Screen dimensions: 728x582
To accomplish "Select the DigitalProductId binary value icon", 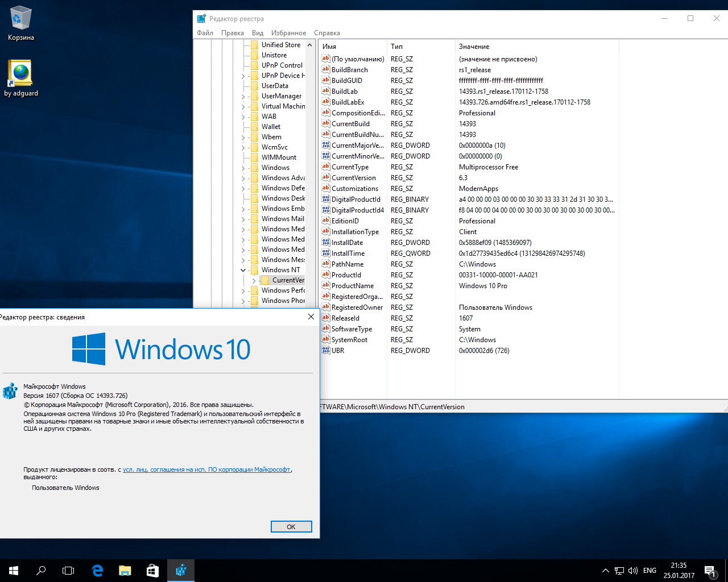I will [x=326, y=199].
